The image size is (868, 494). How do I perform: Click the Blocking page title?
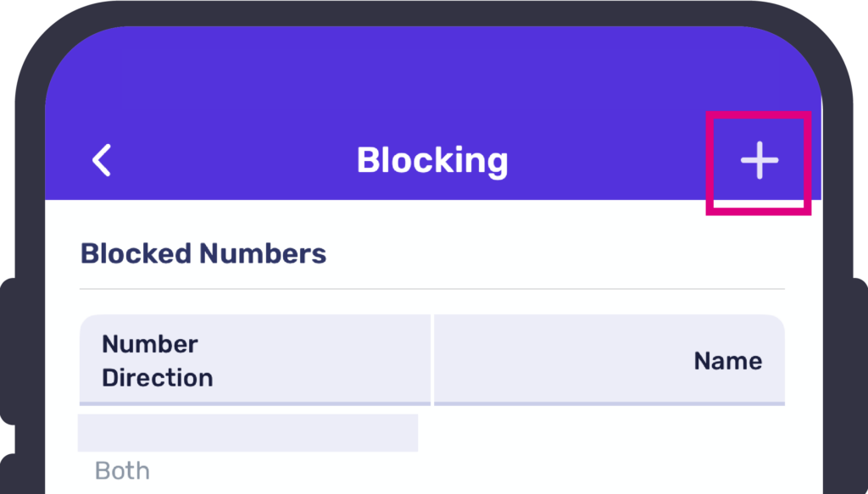tap(432, 160)
